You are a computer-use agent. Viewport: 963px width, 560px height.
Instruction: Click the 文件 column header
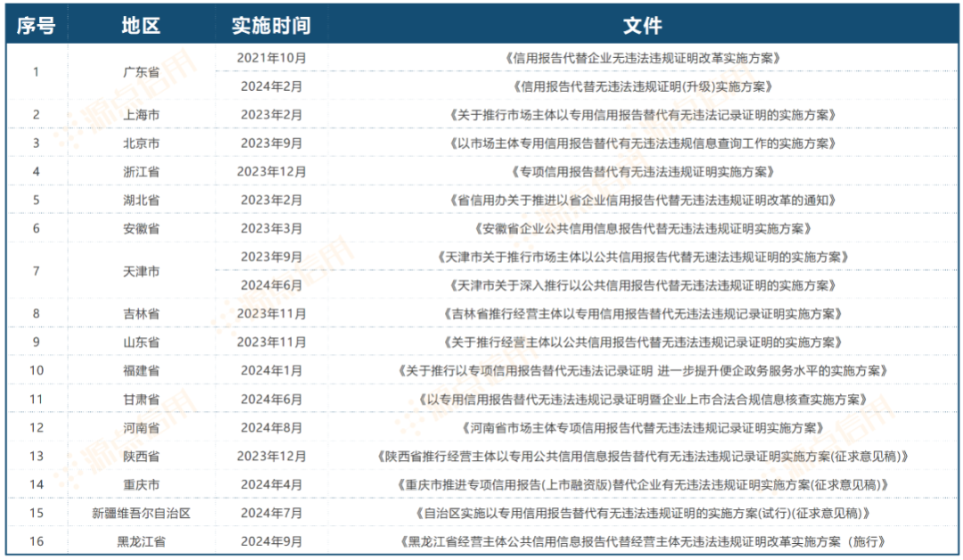coord(642,25)
